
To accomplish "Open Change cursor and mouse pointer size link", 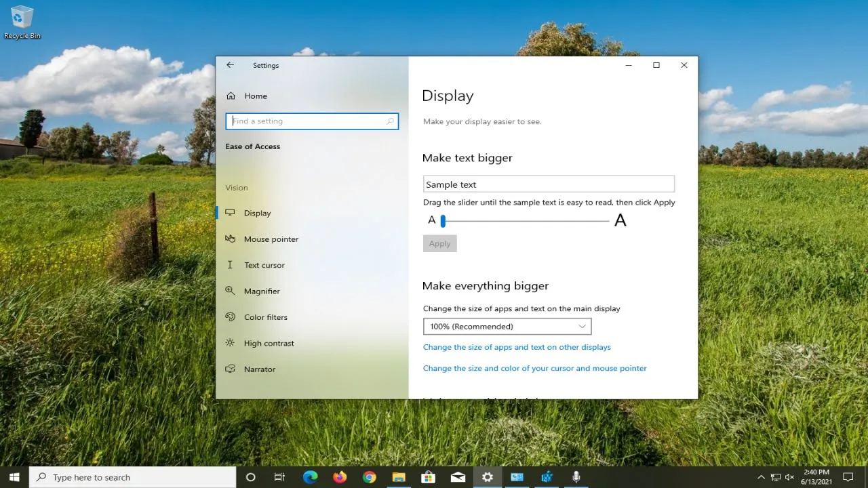I will 535,368.
